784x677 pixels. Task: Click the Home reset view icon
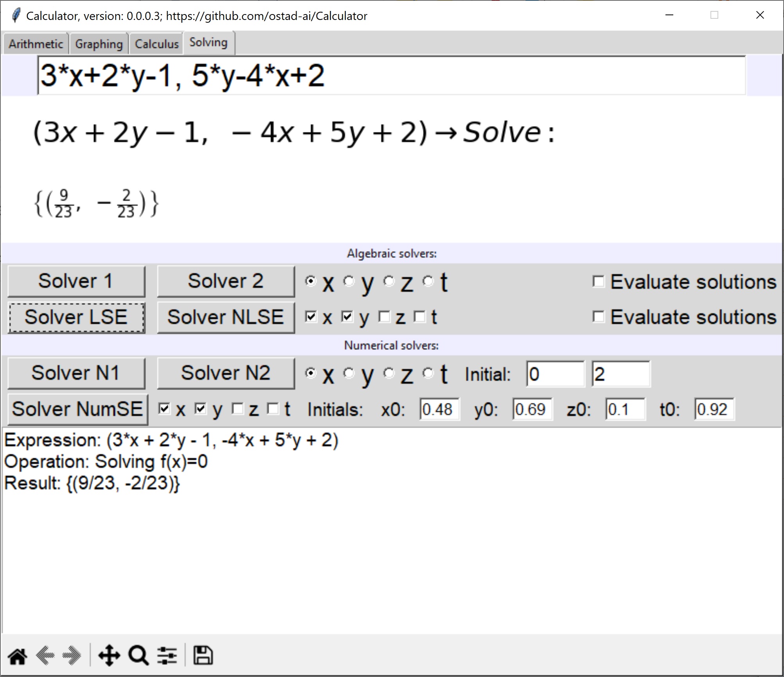pos(18,656)
